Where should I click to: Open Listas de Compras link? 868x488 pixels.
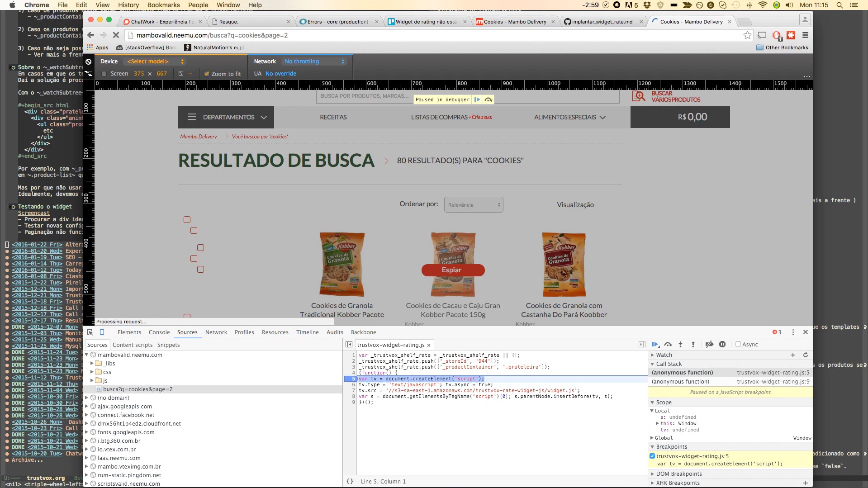pyautogui.click(x=439, y=117)
